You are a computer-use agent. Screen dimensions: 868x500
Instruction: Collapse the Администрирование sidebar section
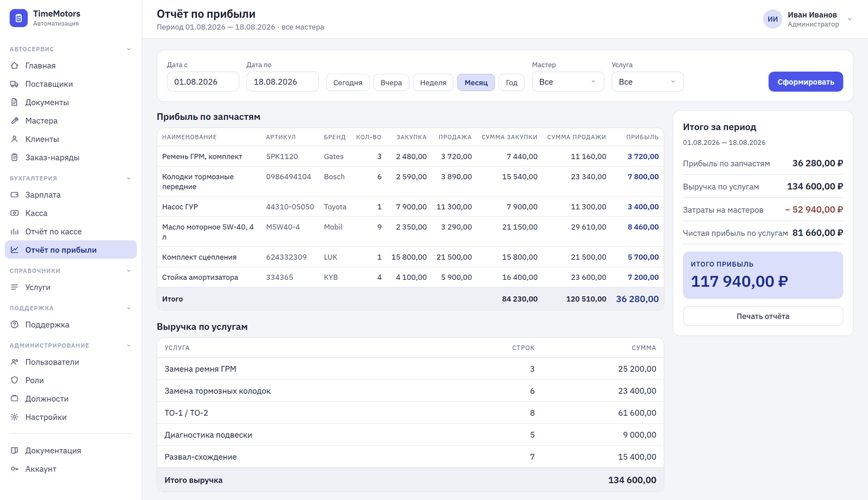129,345
